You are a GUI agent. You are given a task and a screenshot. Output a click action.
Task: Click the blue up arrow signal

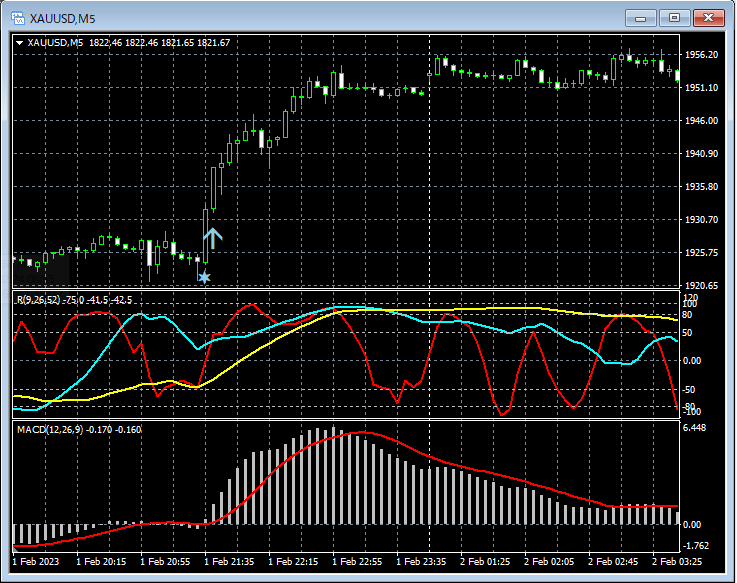coord(213,238)
